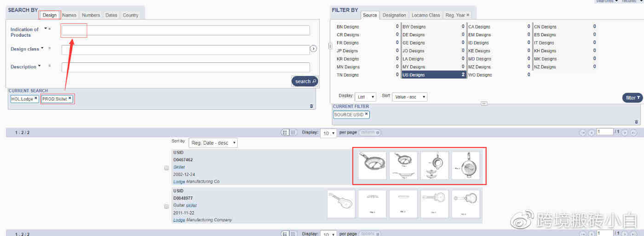Remove the PROD:Skillet search term
This screenshot has width=644, height=236.
coord(70,98)
